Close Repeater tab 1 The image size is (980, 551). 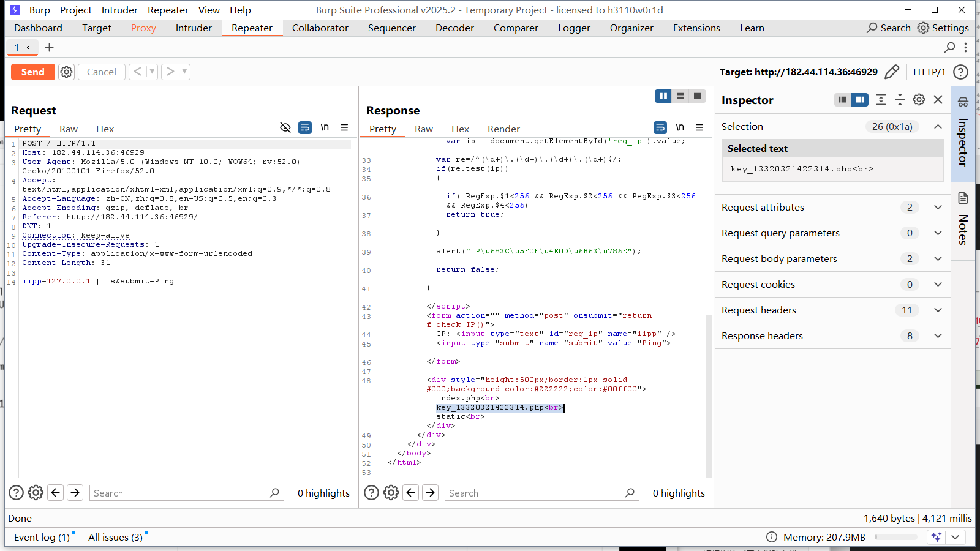click(x=27, y=47)
